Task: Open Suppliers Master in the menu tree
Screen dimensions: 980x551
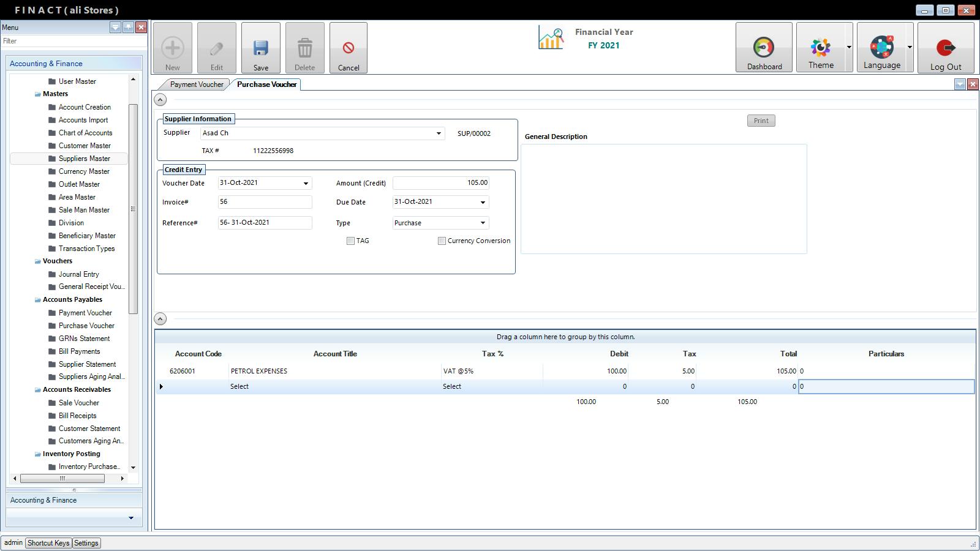Action: click(84, 159)
